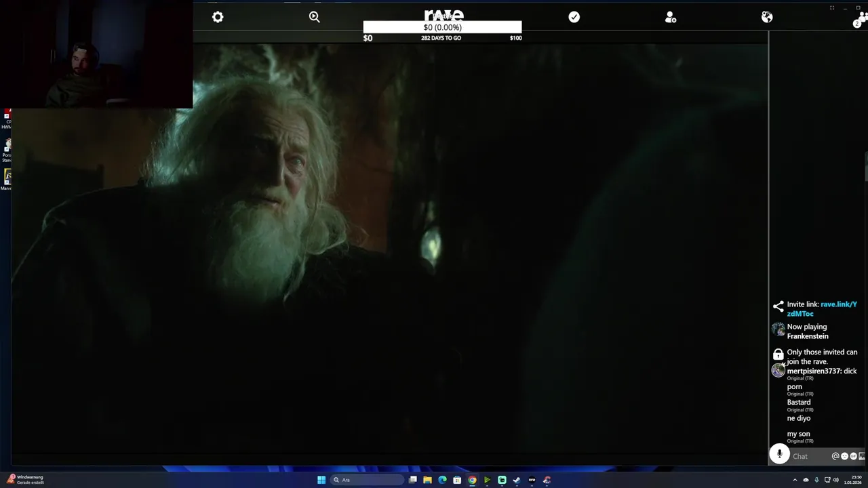868x488 pixels.
Task: Click the 'Bastard' chat message
Action: coord(799,402)
